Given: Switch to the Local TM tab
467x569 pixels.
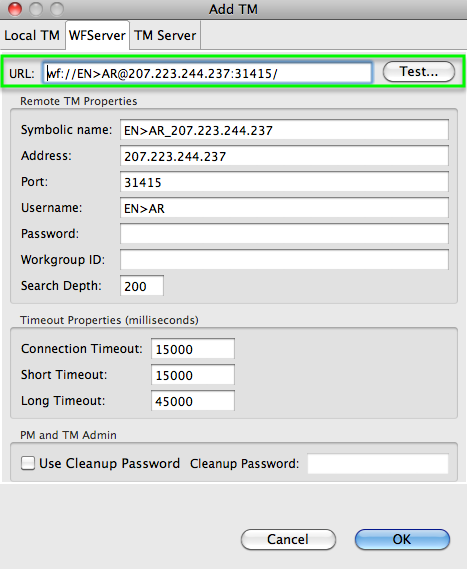Looking at the screenshot, I should tap(32, 36).
